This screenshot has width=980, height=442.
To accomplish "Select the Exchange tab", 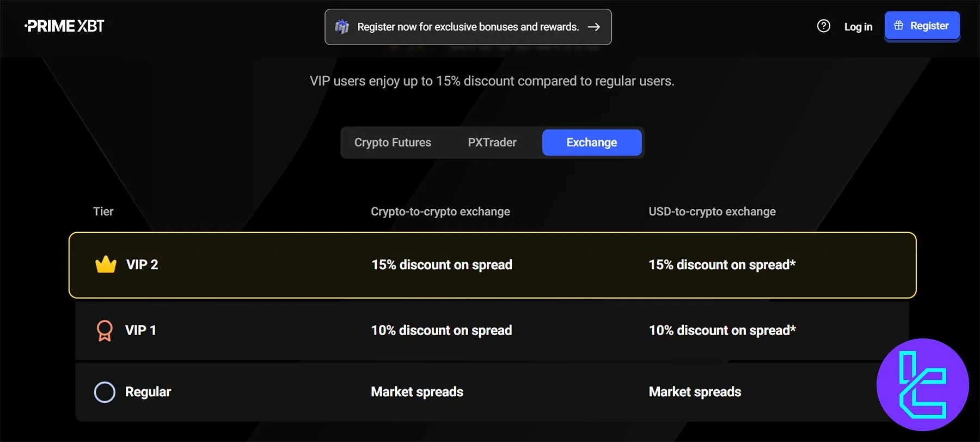I will click(592, 142).
